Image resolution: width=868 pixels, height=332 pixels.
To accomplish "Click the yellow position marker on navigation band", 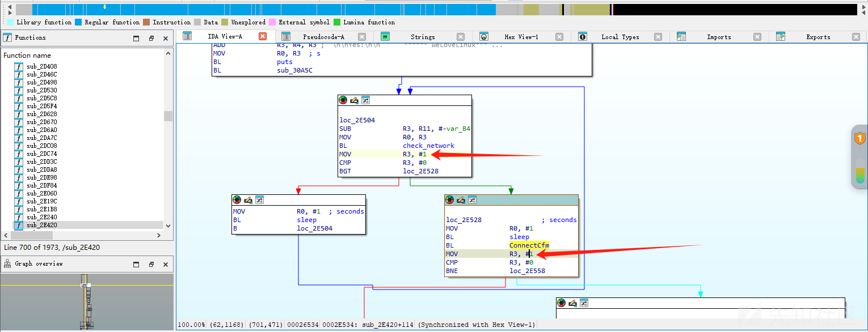I will [104, 7].
